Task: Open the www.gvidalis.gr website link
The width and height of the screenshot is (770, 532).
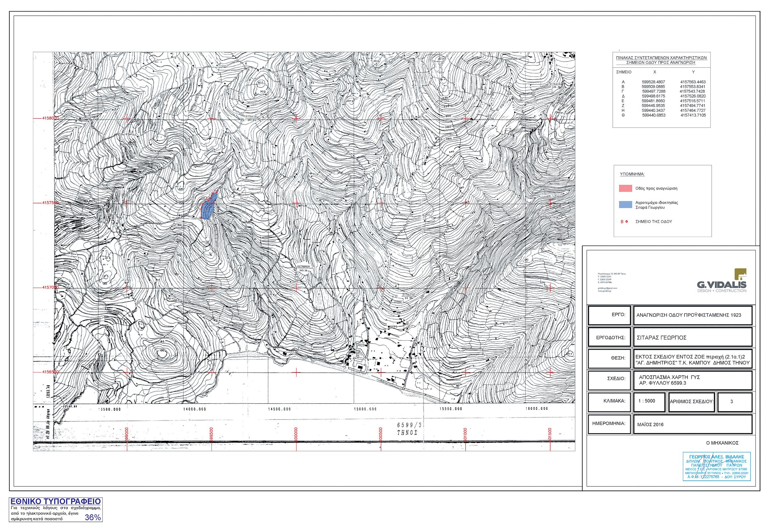Action: pyautogui.click(x=604, y=291)
